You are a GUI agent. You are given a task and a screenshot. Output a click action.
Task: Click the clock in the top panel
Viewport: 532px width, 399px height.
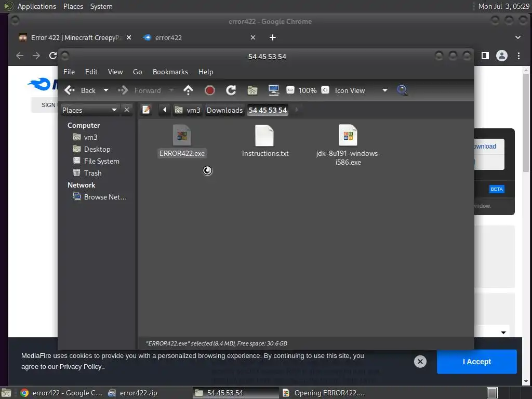pos(503,6)
